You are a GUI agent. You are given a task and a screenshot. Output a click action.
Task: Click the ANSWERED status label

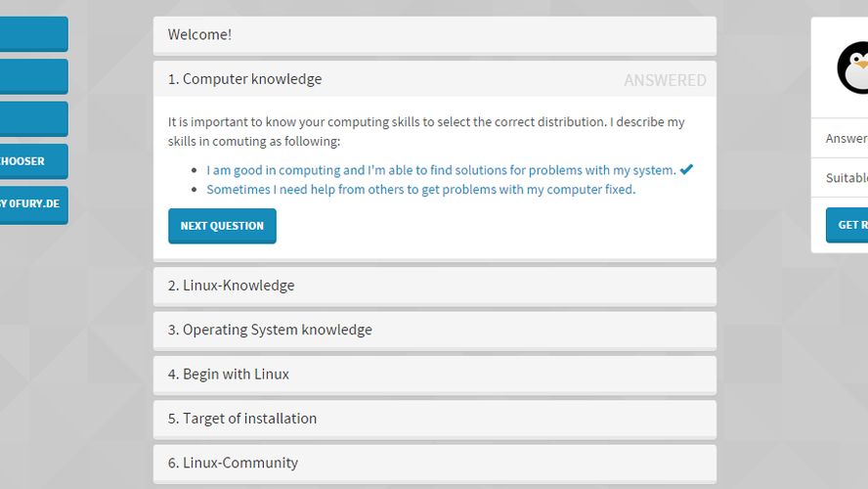pos(665,80)
